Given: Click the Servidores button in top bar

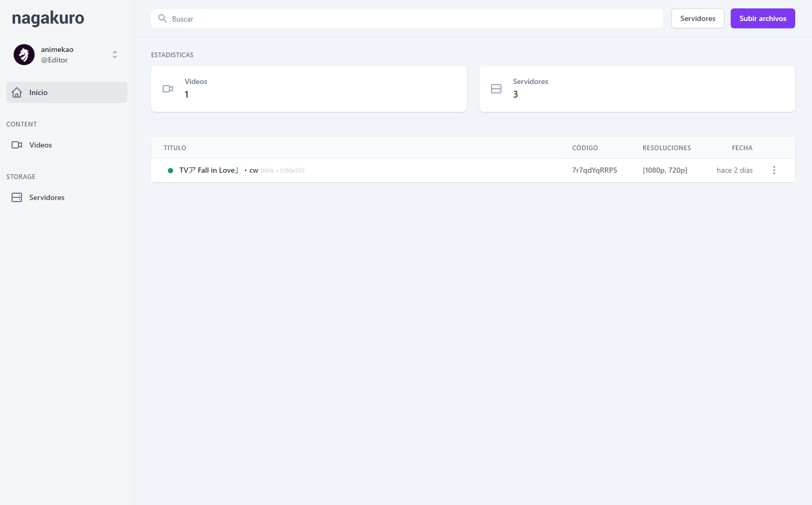Looking at the screenshot, I should [697, 18].
